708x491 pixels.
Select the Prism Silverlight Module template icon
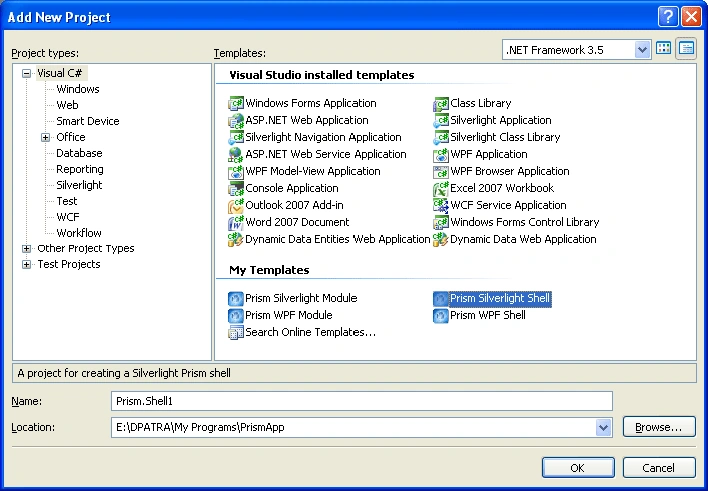pos(236,299)
